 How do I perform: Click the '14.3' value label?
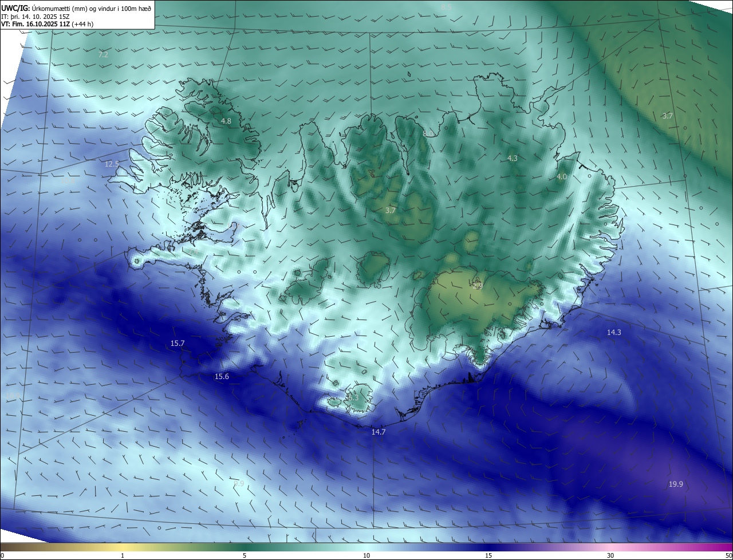click(614, 333)
